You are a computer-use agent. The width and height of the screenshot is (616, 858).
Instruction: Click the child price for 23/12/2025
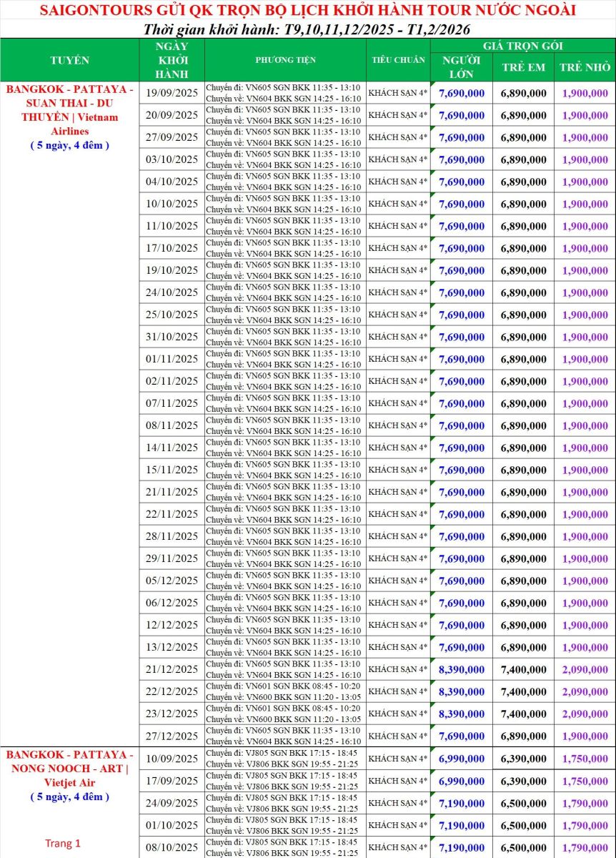pos(523,714)
